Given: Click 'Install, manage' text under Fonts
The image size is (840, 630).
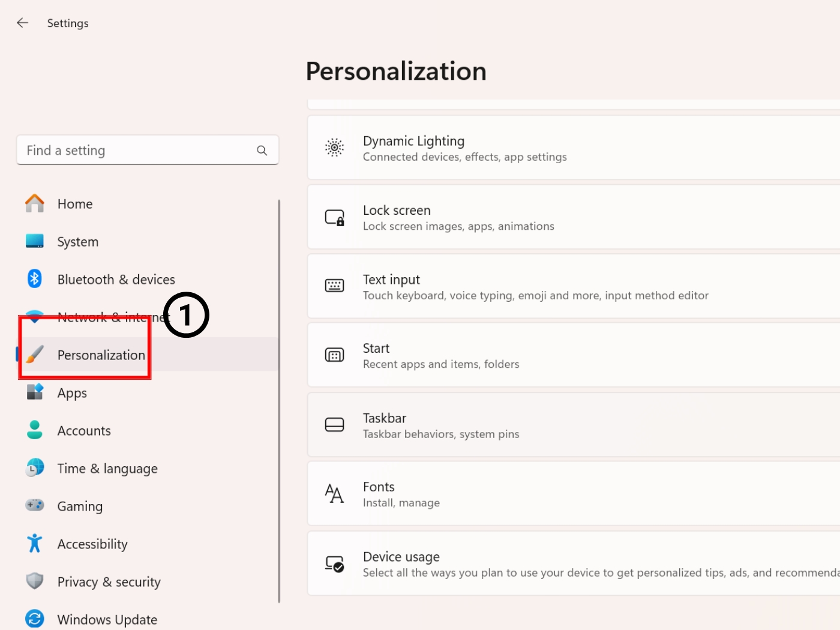Looking at the screenshot, I should pyautogui.click(x=401, y=503).
